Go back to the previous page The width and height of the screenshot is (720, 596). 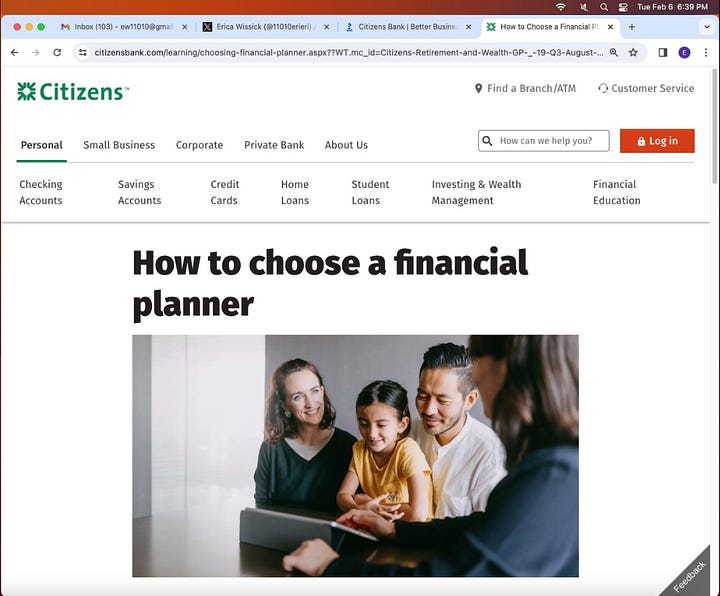tap(15, 52)
